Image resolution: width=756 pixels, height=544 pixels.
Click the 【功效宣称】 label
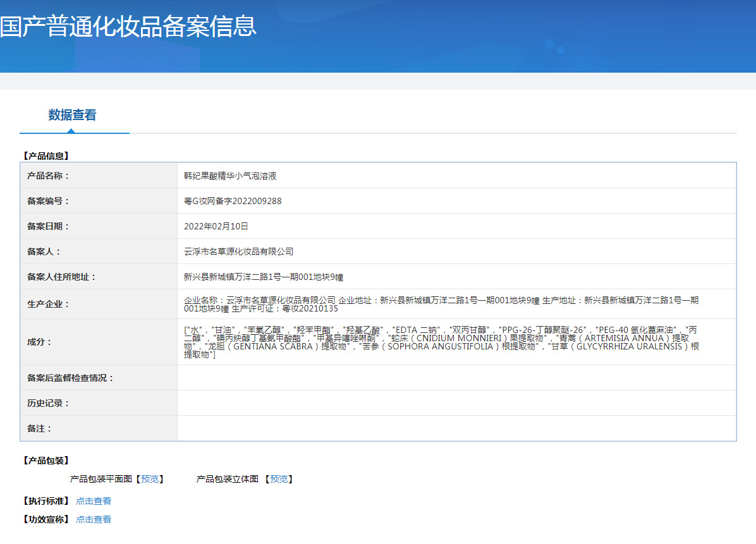pos(46,519)
